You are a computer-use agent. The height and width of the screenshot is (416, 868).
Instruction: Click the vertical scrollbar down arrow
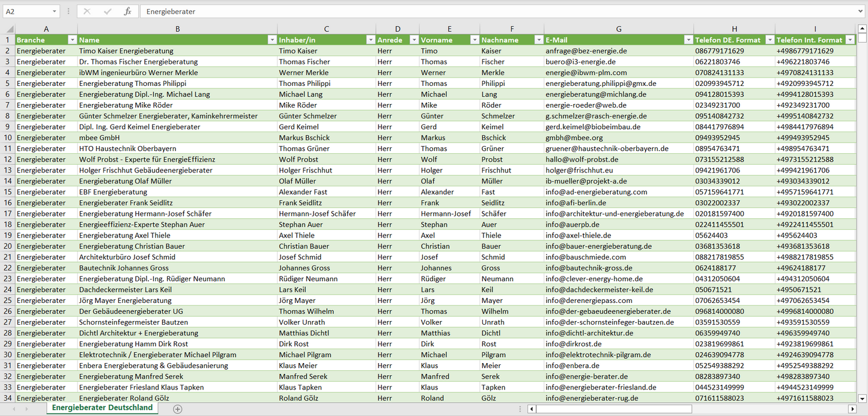point(863,398)
